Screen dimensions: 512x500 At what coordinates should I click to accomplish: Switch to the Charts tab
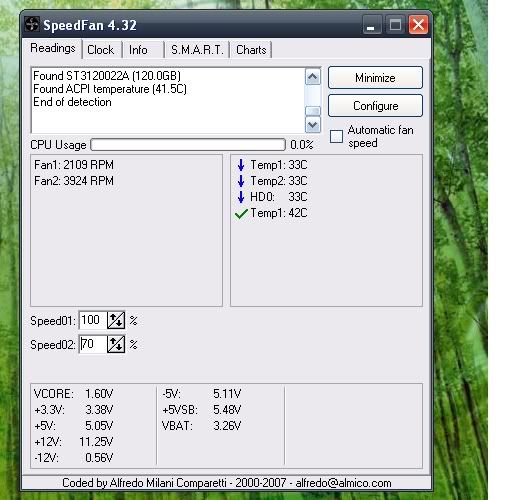point(251,50)
